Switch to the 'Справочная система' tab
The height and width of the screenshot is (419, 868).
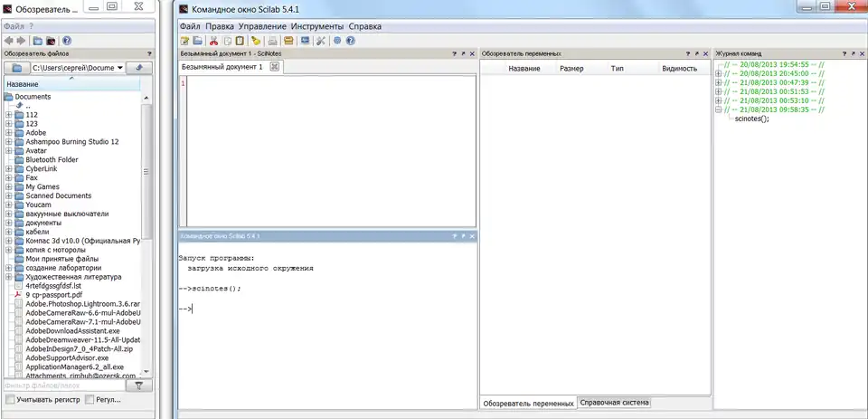tap(614, 403)
